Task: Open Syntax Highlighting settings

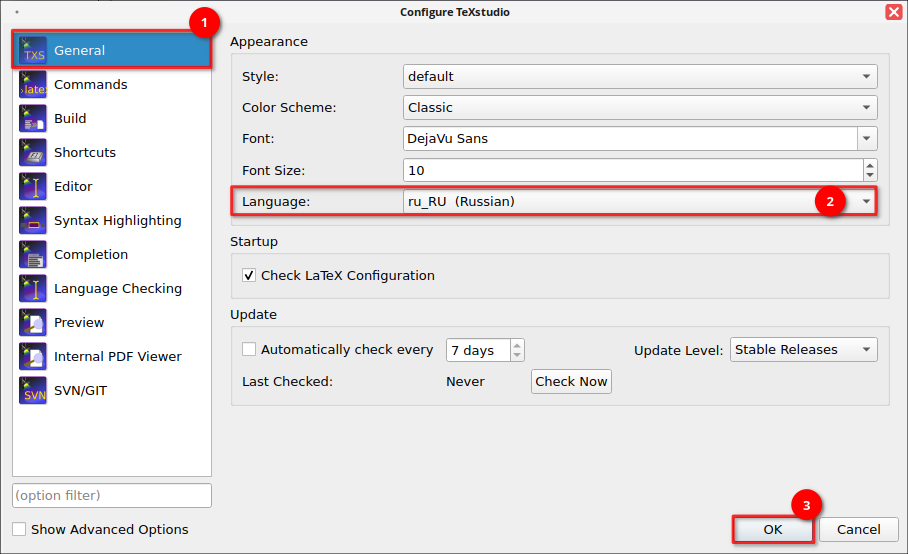Action: [x=112, y=221]
